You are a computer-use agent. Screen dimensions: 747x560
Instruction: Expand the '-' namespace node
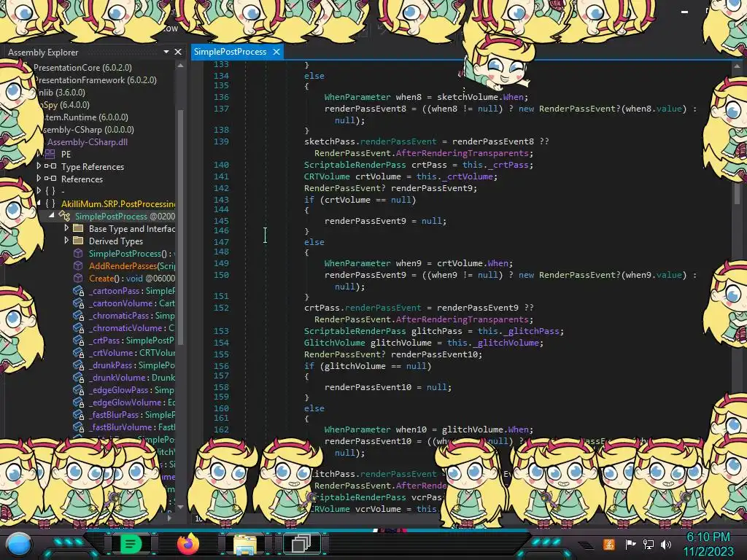[x=39, y=190]
